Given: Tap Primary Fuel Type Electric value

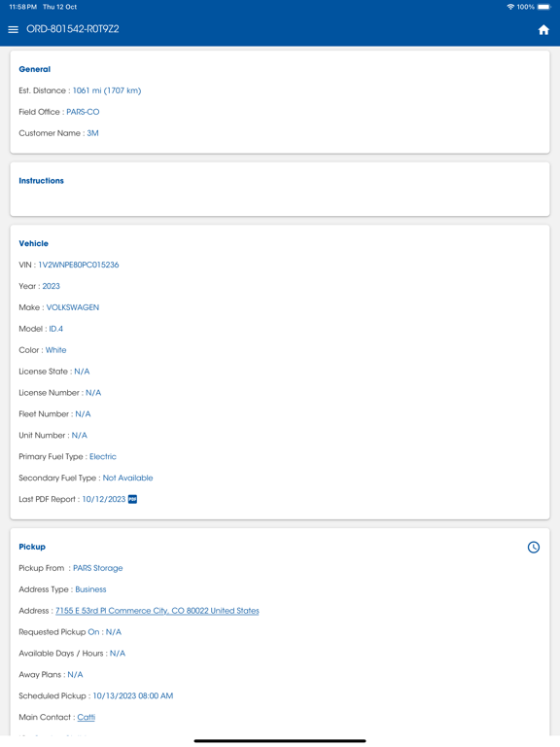Looking at the screenshot, I should (x=103, y=457).
